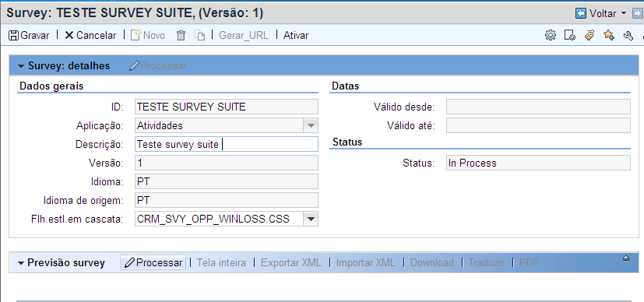Click the ID field containing TESTE SURVEY SUITE
Image resolution: width=644 pixels, height=302 pixels.
point(227,107)
